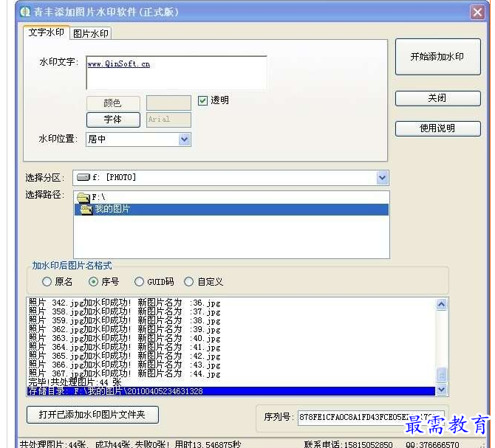Image resolution: width=495 pixels, height=448 pixels.
Task: Select the 我的图片 folder
Action: point(231,210)
